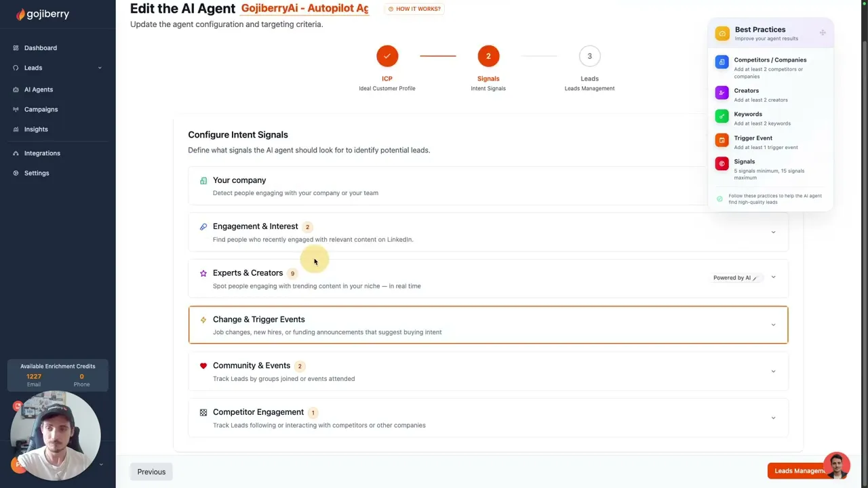Click the Community & Events heart icon
The height and width of the screenshot is (488, 868).
click(203, 365)
